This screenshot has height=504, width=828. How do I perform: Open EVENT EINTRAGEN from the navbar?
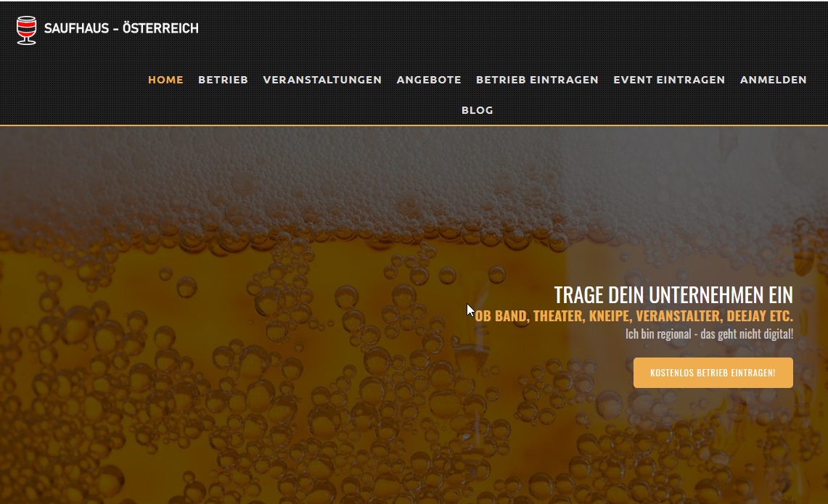point(669,80)
